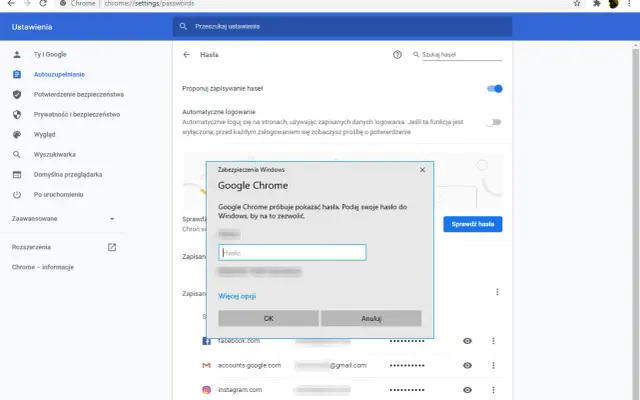Viewport: 640px width, 400px height.
Task: Open Po uruchomieniu settings
Action: [58, 194]
